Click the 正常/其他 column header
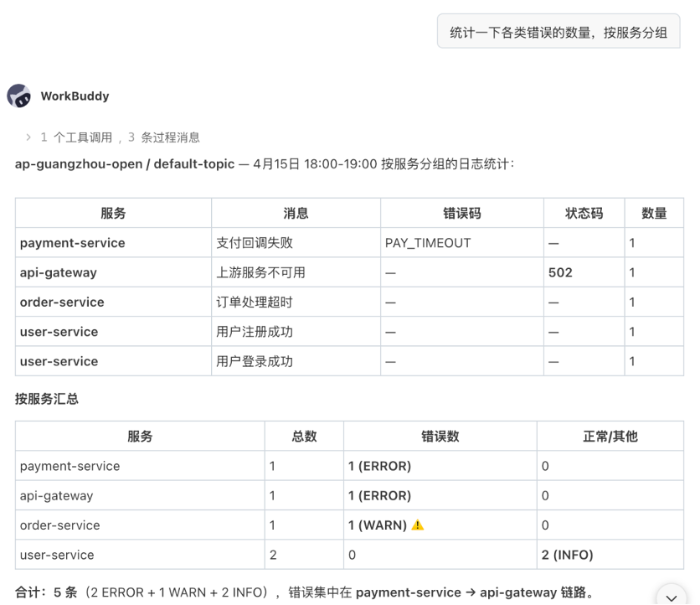The image size is (700, 605). 610,436
